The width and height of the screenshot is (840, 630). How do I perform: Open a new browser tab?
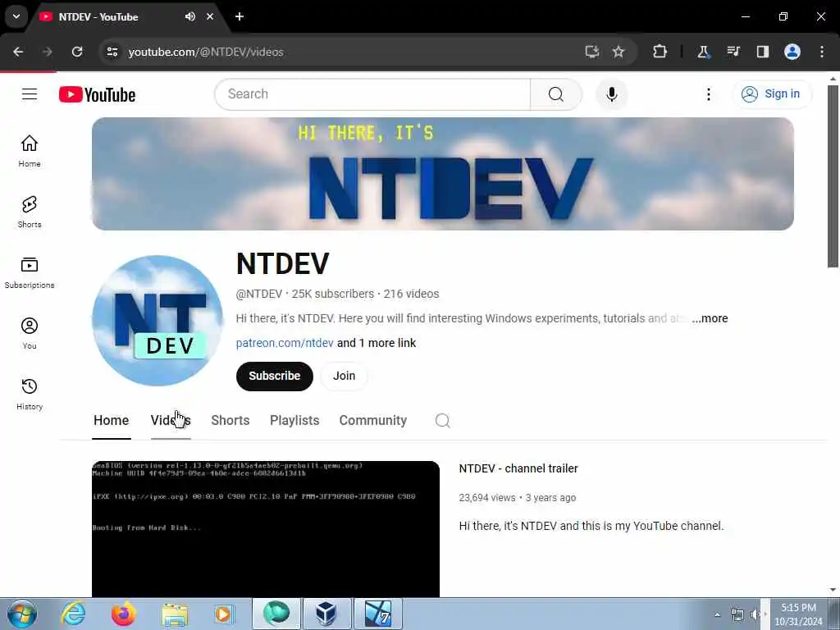240,16
